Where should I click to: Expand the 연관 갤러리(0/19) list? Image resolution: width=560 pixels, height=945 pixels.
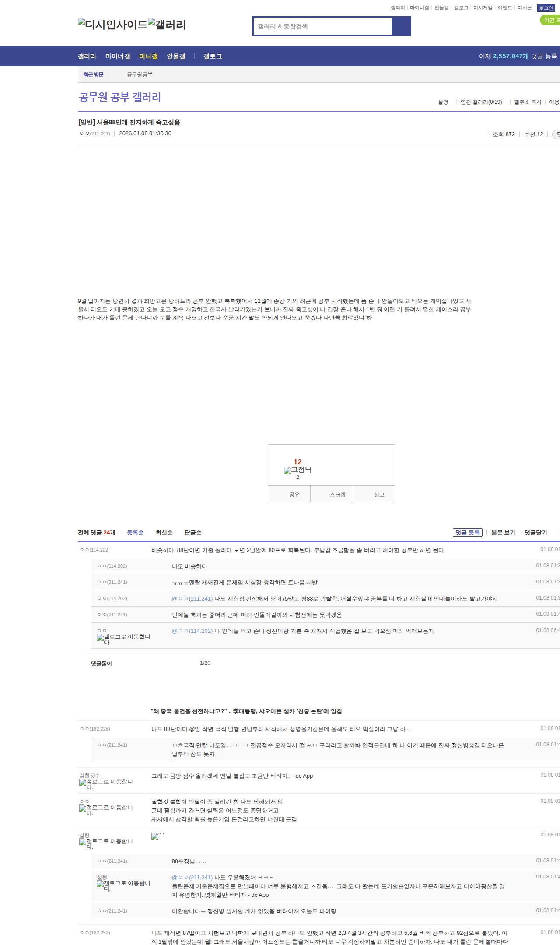481,102
